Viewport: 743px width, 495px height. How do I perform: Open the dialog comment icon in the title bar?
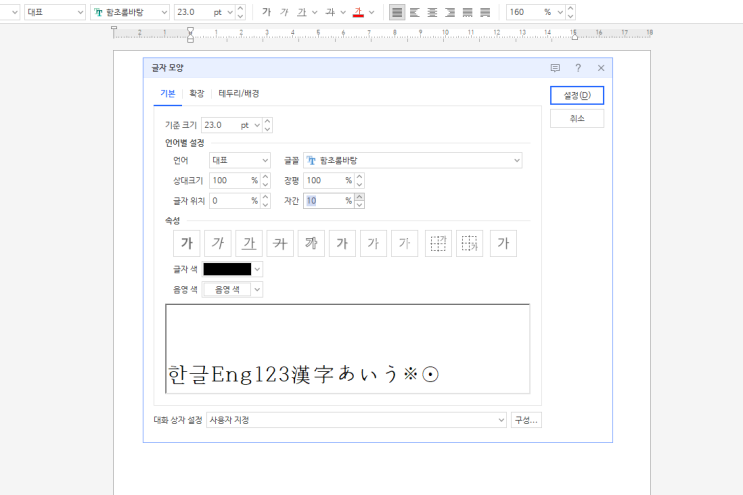[x=555, y=68]
